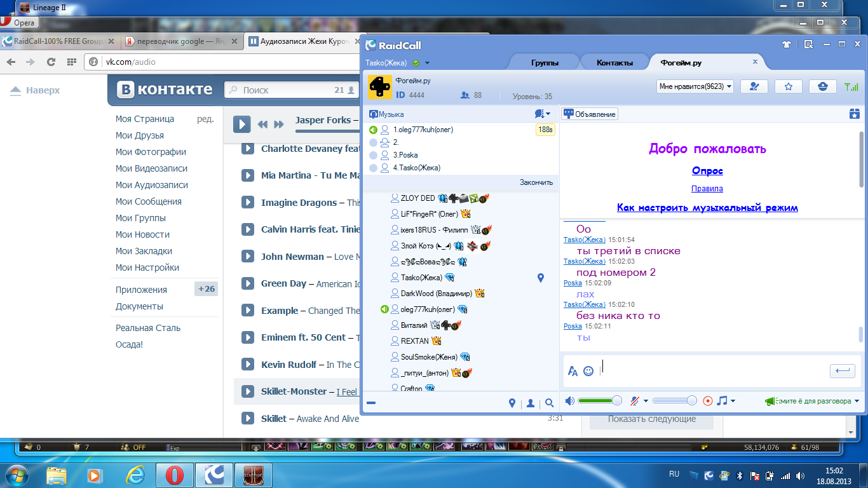The image size is (868, 488).
Task: Open the Мне нравится(9623) dropdown
Action: click(695, 86)
